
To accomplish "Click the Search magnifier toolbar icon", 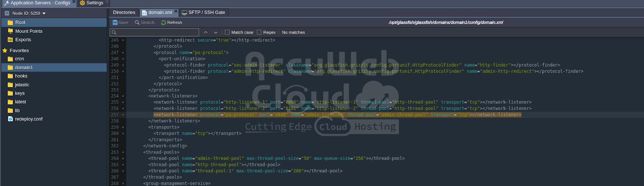I will click(137, 22).
